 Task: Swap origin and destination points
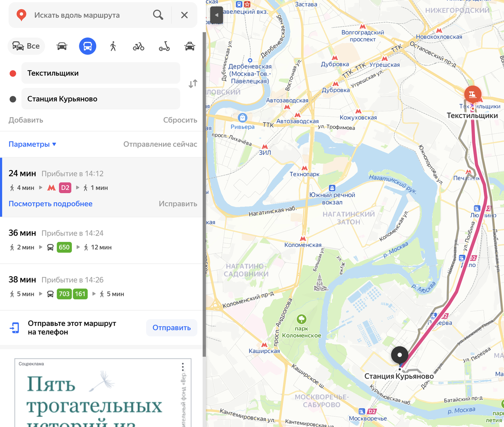(x=193, y=84)
